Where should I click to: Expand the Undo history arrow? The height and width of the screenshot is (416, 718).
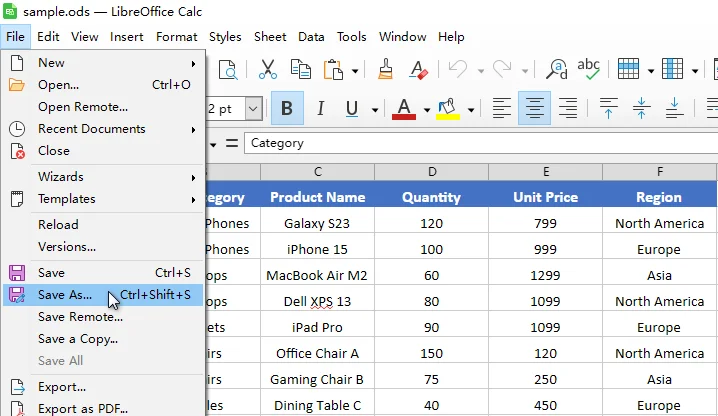(x=481, y=71)
